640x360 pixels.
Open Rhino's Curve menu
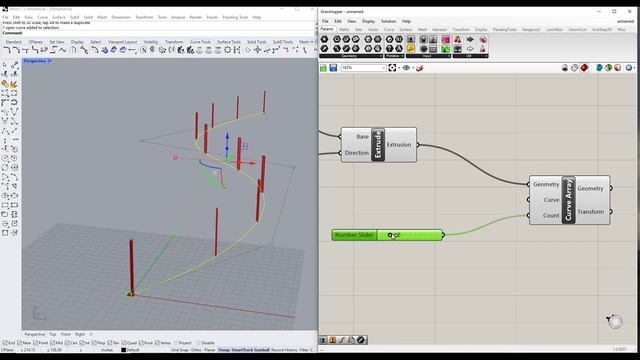point(42,17)
